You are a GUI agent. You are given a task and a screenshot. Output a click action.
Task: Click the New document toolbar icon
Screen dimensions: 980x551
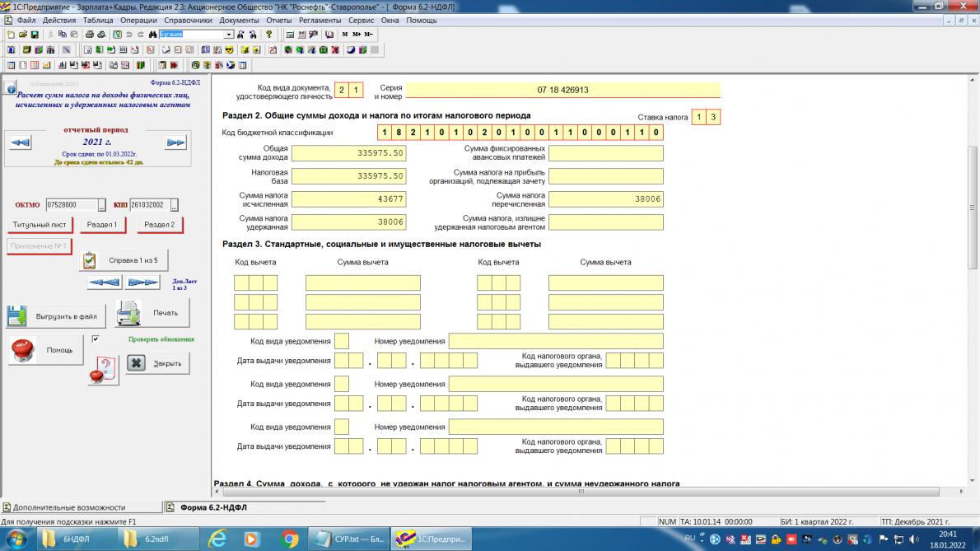11,35
